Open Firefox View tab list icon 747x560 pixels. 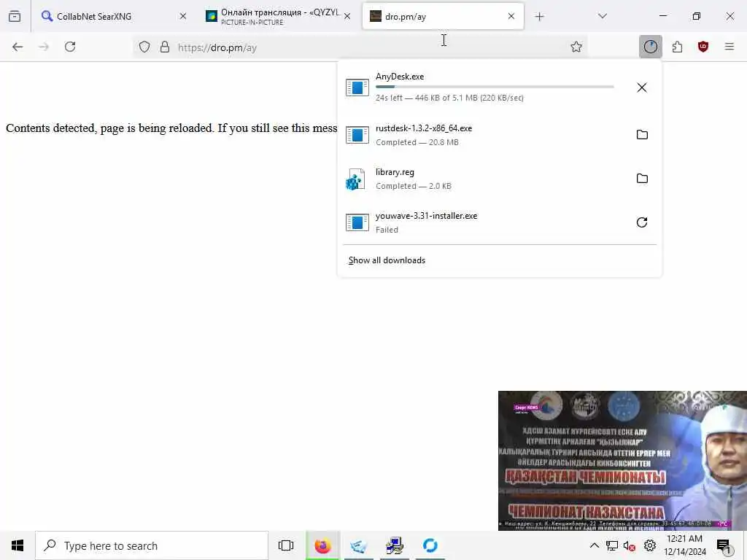(15, 17)
